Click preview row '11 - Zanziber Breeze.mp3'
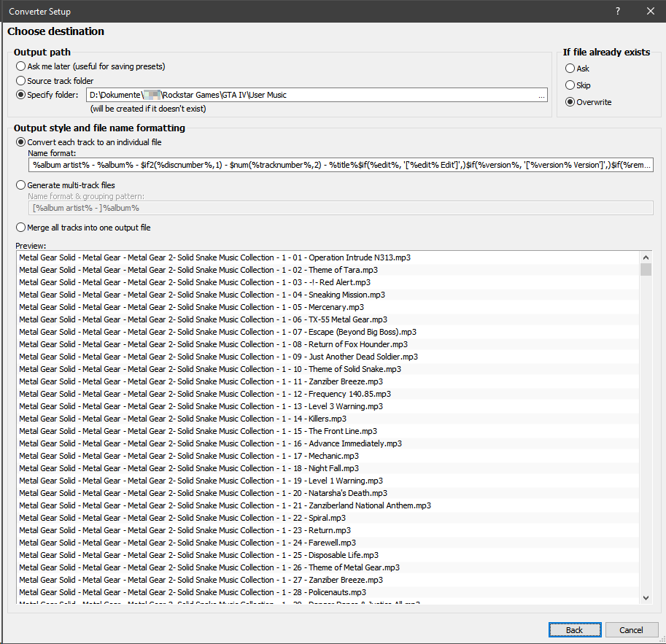Image resolution: width=666 pixels, height=644 pixels. coord(328,381)
